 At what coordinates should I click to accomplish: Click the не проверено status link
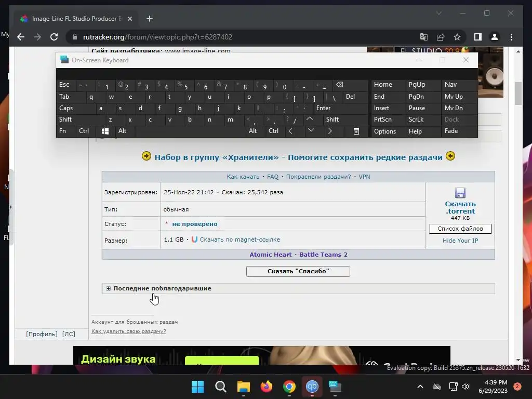tap(195, 224)
